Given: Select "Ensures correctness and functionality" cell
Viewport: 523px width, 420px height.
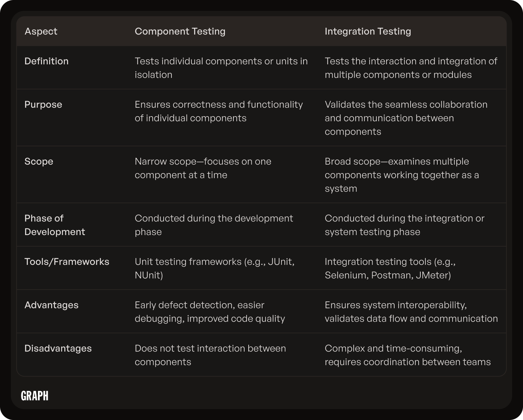Looking at the screenshot, I should 219,111.
